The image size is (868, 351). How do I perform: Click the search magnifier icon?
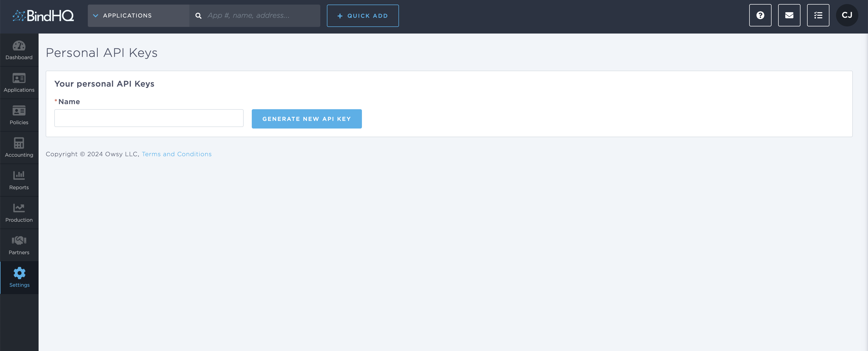(198, 15)
